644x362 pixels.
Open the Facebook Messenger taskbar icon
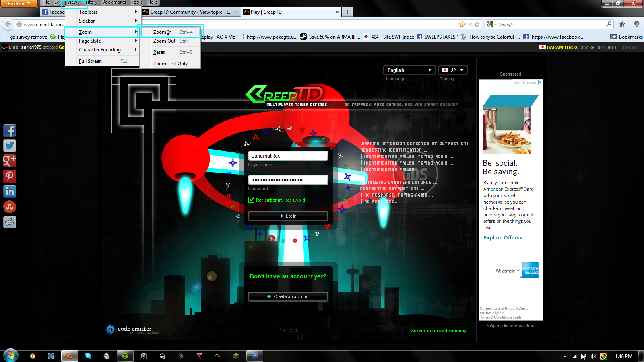pyautogui.click(x=255, y=356)
